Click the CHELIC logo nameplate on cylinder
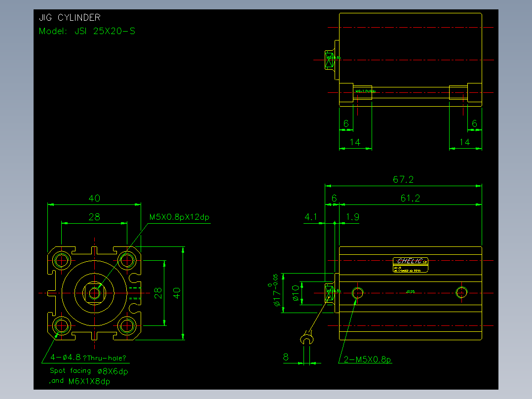Viewport: 532px width, 399px height. coord(410,265)
